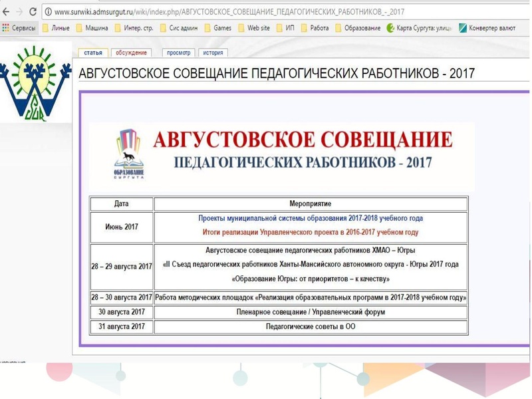The height and width of the screenshot is (399, 532).
Task: Open the Сервисы apps grid icon
Action: coord(5,28)
